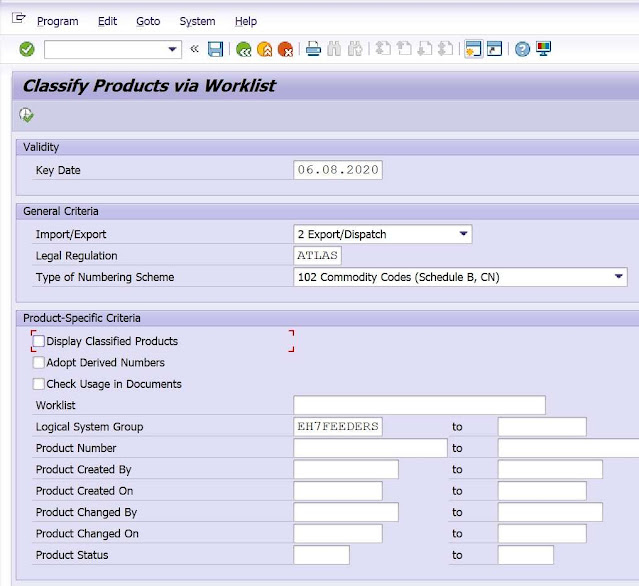The width and height of the screenshot is (639, 586).
Task: Click Logical System Group from field
Action: coord(338,426)
